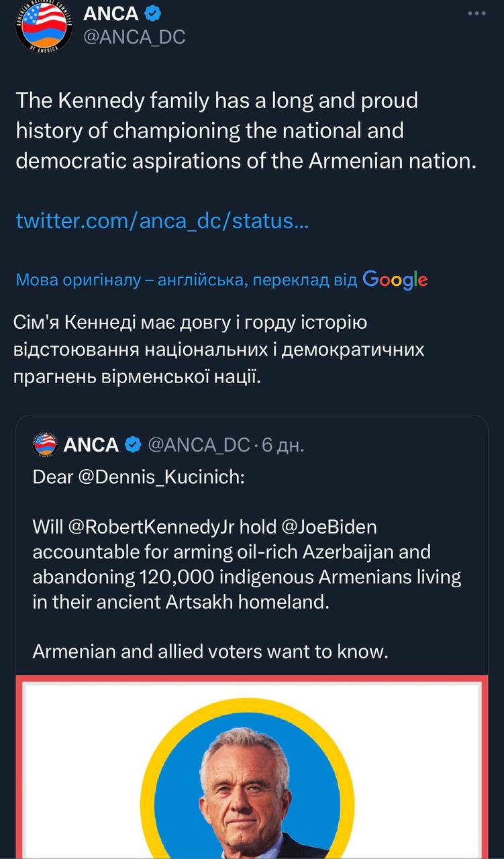Click the Google logo in translation notice
The height and width of the screenshot is (859, 504).
pos(395,279)
